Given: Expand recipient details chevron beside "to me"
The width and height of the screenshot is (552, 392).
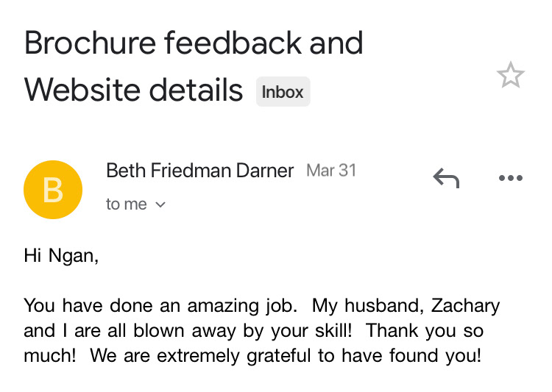Looking at the screenshot, I should [x=160, y=204].
